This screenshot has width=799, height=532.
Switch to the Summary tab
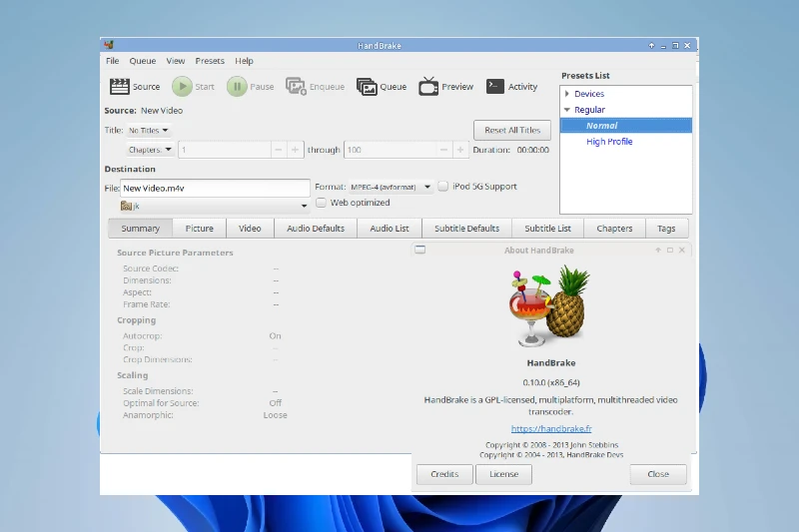pyautogui.click(x=140, y=229)
